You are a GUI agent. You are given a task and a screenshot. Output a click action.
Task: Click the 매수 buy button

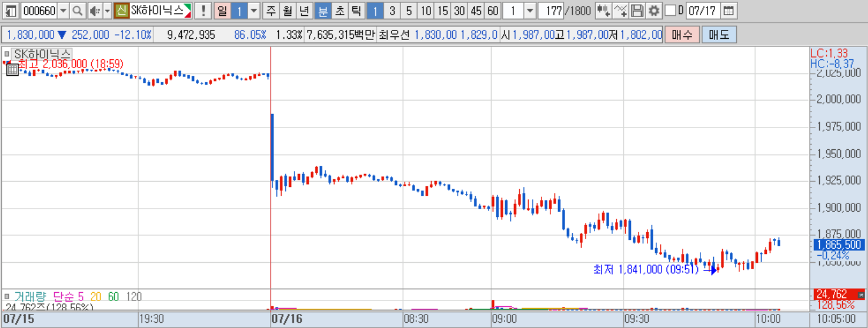(682, 35)
